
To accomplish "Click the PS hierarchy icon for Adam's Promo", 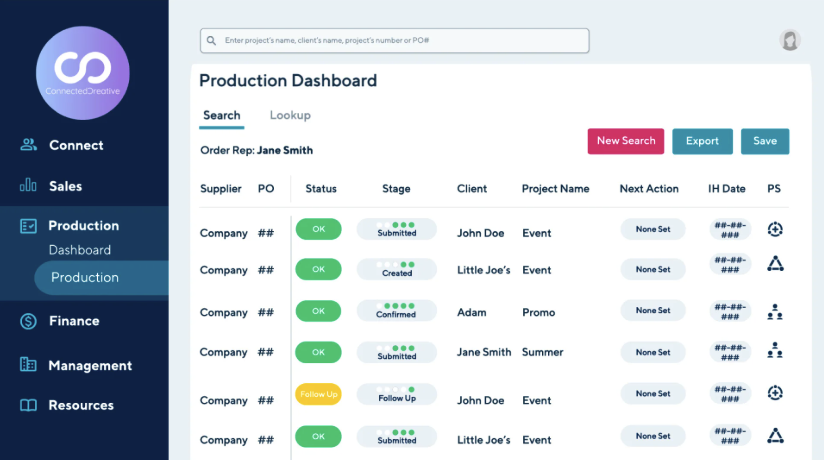I will pos(774,311).
